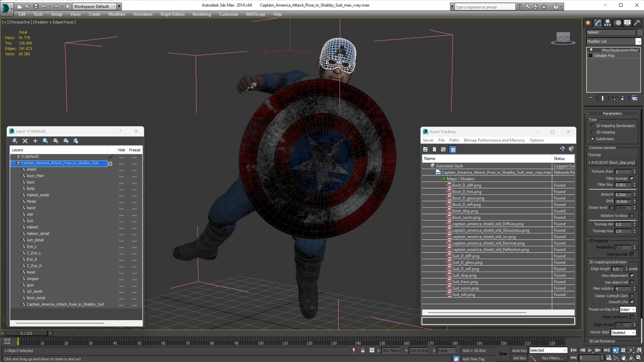
Task: Collapse the Parameters rollout header
Action: tap(612, 113)
